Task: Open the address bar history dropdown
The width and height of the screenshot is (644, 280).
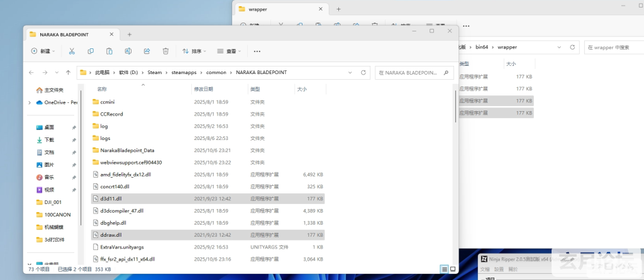Action: point(350,72)
